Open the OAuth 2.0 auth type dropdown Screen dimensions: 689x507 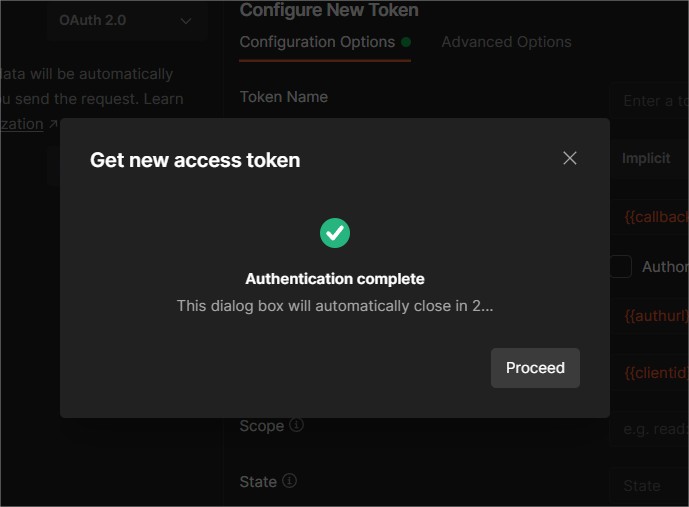point(125,21)
